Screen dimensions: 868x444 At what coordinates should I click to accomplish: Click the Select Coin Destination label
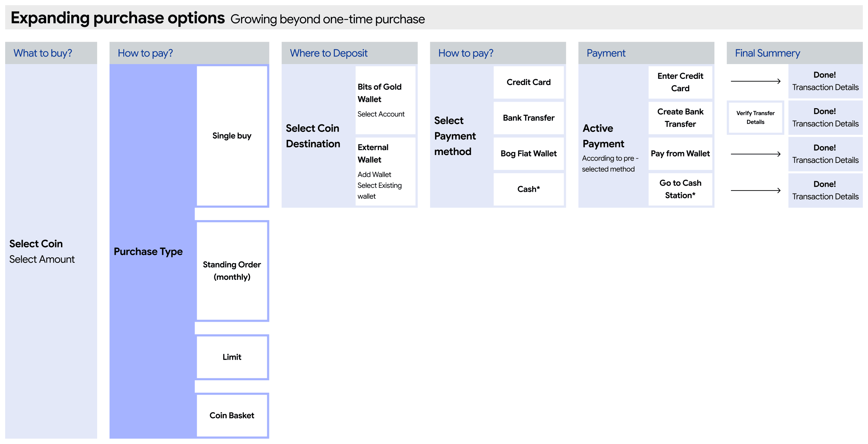pos(313,136)
